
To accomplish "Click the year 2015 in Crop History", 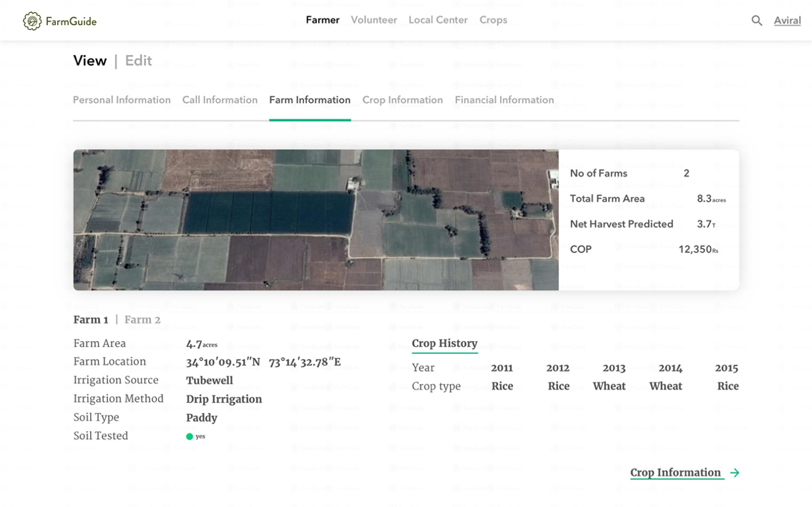I will pyautogui.click(x=727, y=368).
